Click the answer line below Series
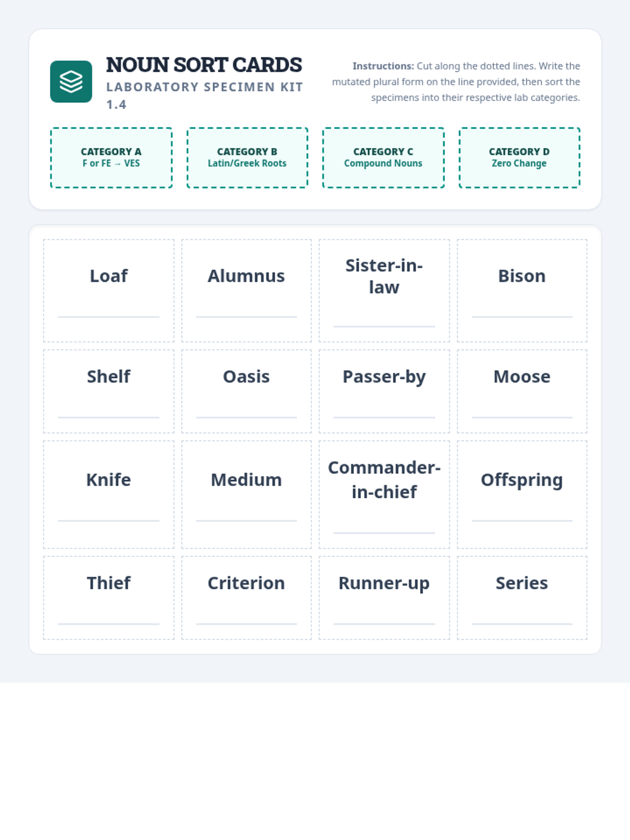 click(x=522, y=624)
